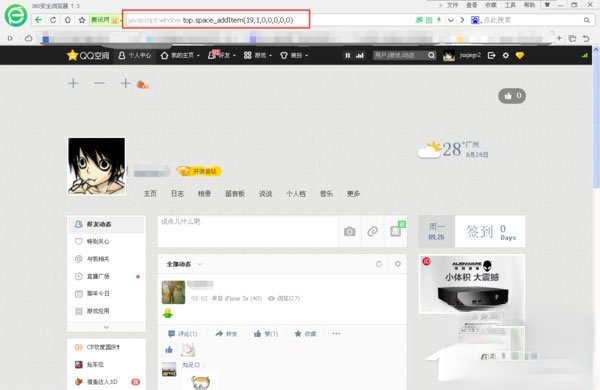Open the 音乐 profile tab
Viewport: 600px width, 390px height.
point(326,194)
